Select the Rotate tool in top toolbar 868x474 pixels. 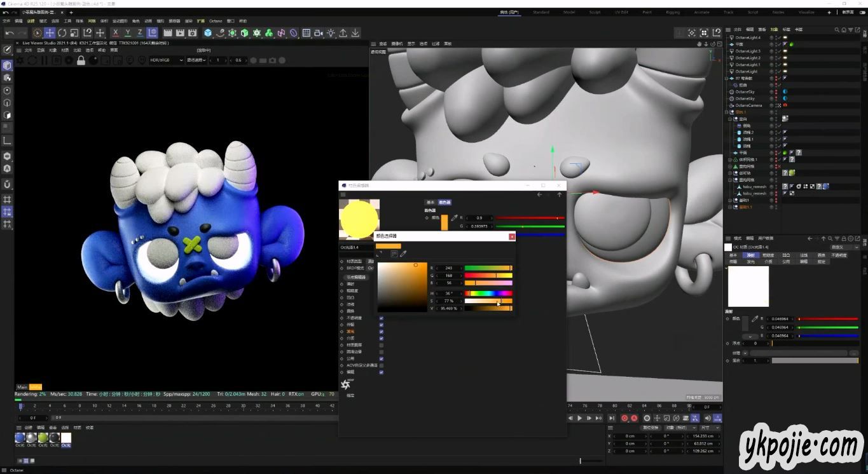click(62, 33)
